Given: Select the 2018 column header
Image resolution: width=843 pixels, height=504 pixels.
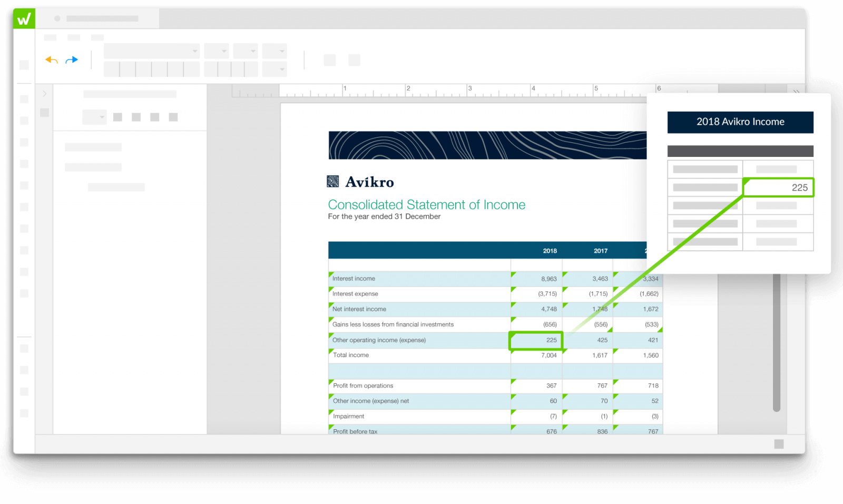Looking at the screenshot, I should [x=550, y=251].
